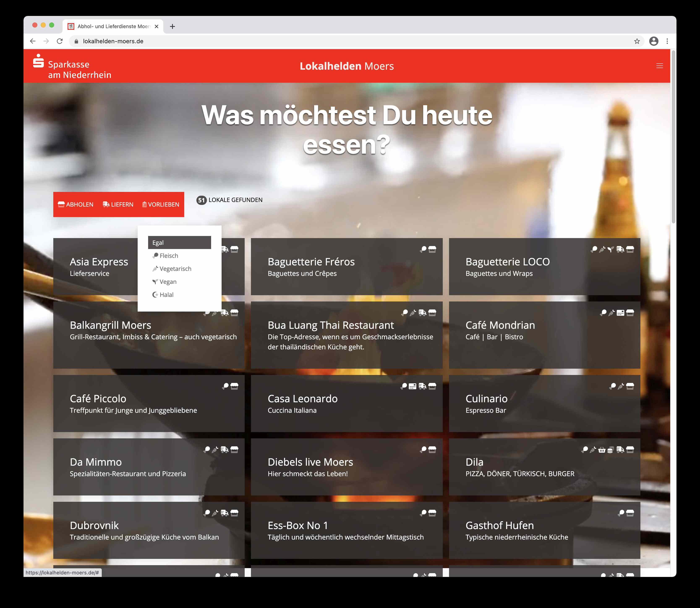Click the address bar showing lokalhelden-moers.de
Image resolution: width=700 pixels, height=608 pixels.
(x=353, y=41)
